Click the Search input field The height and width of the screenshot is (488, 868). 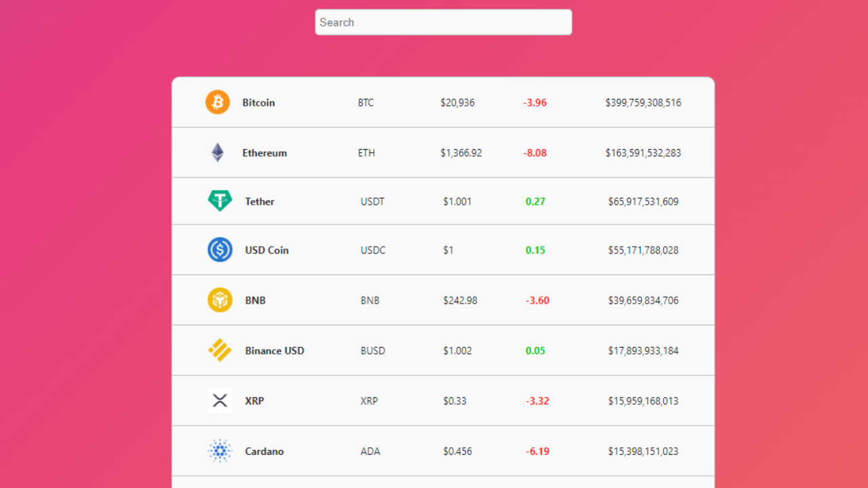443,22
